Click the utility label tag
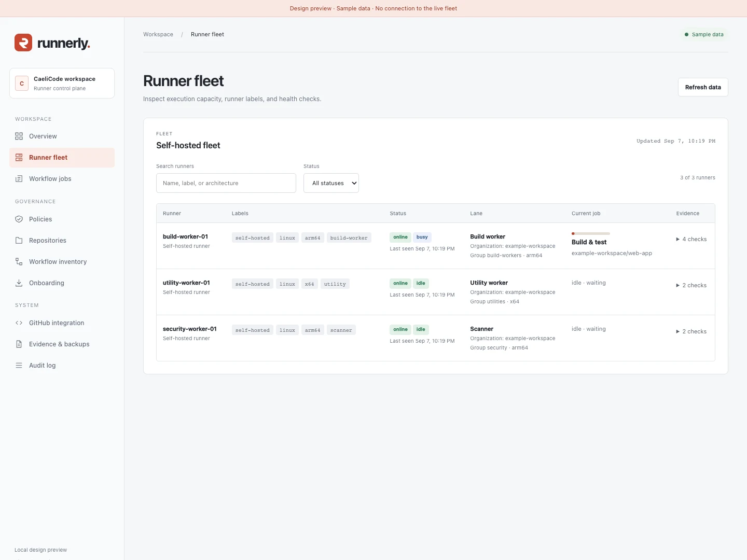The height and width of the screenshot is (560, 747). pos(335,284)
